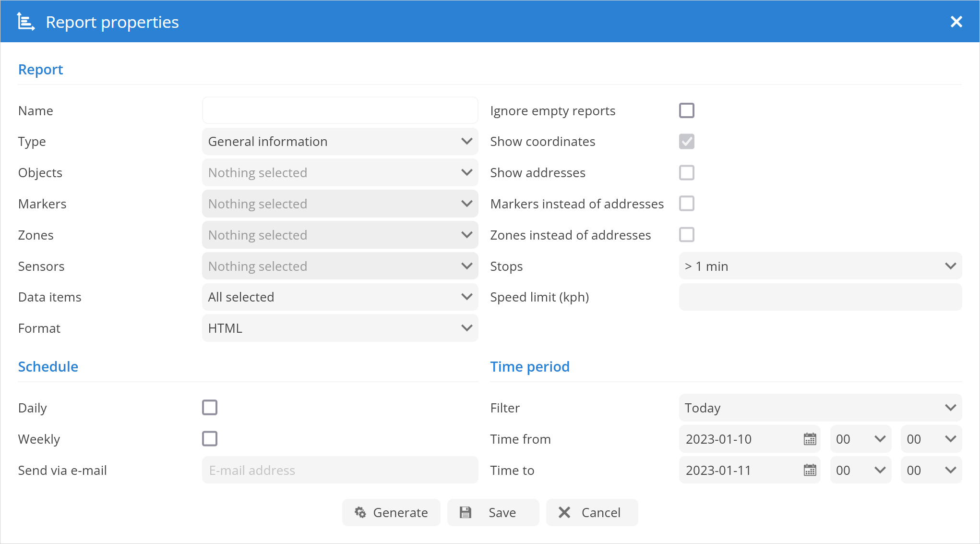
Task: Enable Ignore empty reports checkbox
Action: (686, 110)
